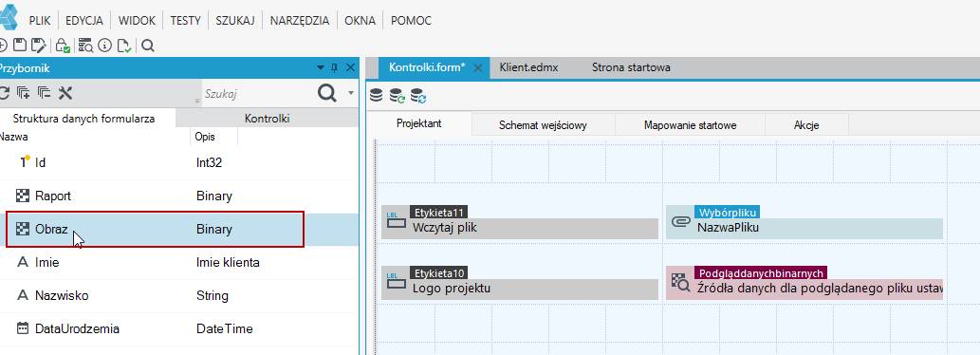Open the TESTY menu
Screen dimensions: 980x355
point(186,21)
